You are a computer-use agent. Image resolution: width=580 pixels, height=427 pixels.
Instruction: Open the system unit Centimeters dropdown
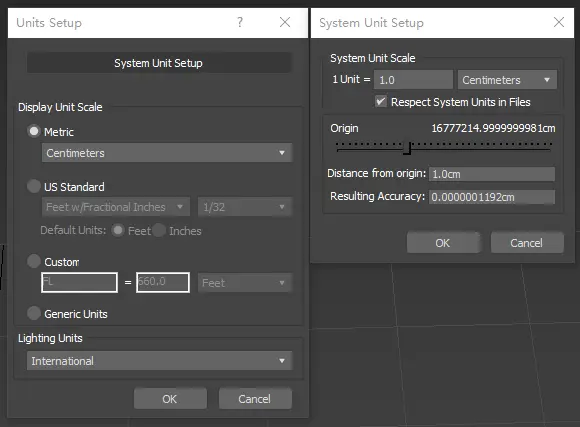(507, 80)
